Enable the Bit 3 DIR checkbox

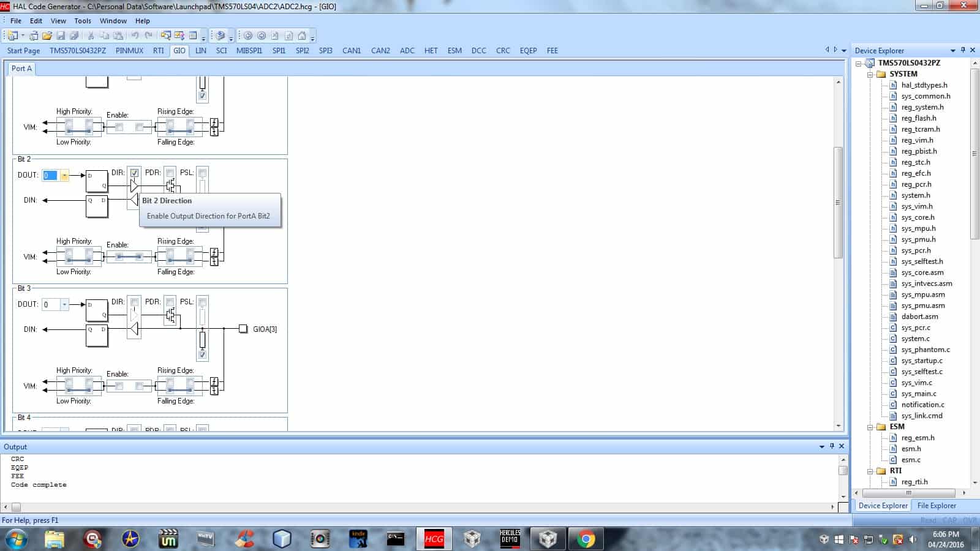tap(134, 302)
